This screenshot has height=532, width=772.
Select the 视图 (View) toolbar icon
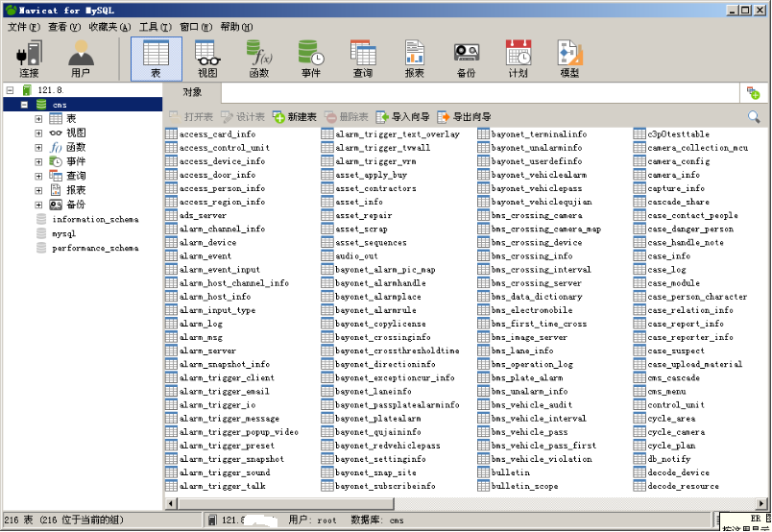tap(207, 59)
